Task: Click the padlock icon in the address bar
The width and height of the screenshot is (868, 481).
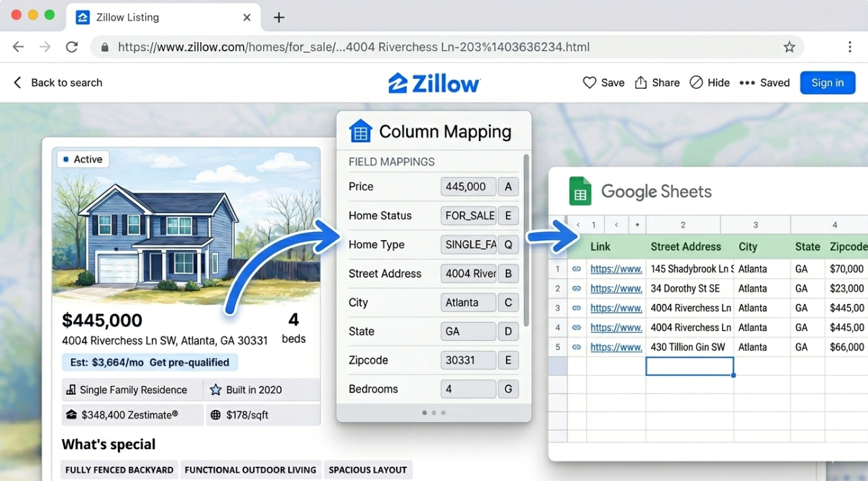Action: 104,47
